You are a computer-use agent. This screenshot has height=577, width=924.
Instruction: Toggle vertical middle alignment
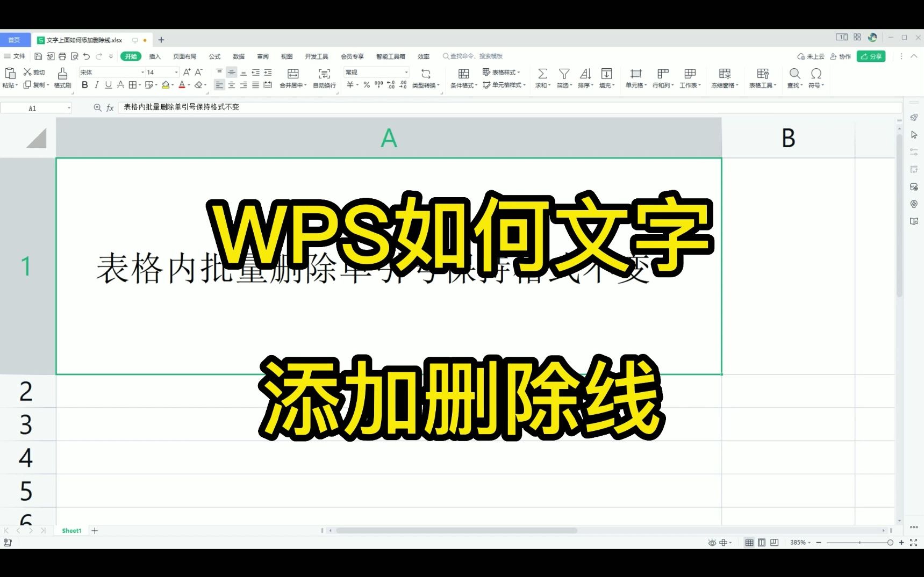click(232, 72)
